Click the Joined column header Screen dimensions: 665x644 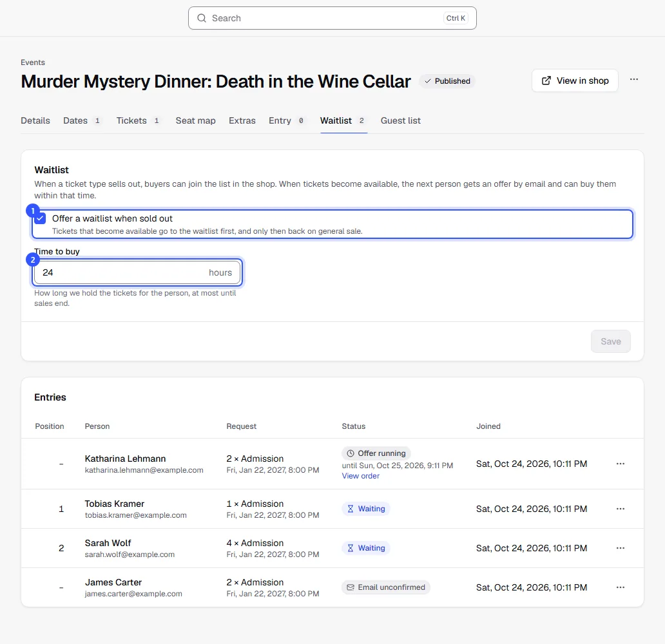[488, 426]
